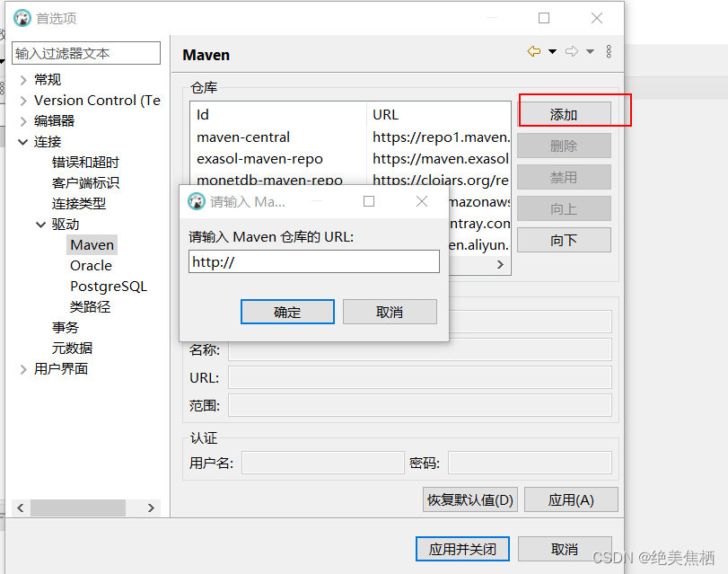Maximize the Maven URL input dialog

pyautogui.click(x=368, y=201)
